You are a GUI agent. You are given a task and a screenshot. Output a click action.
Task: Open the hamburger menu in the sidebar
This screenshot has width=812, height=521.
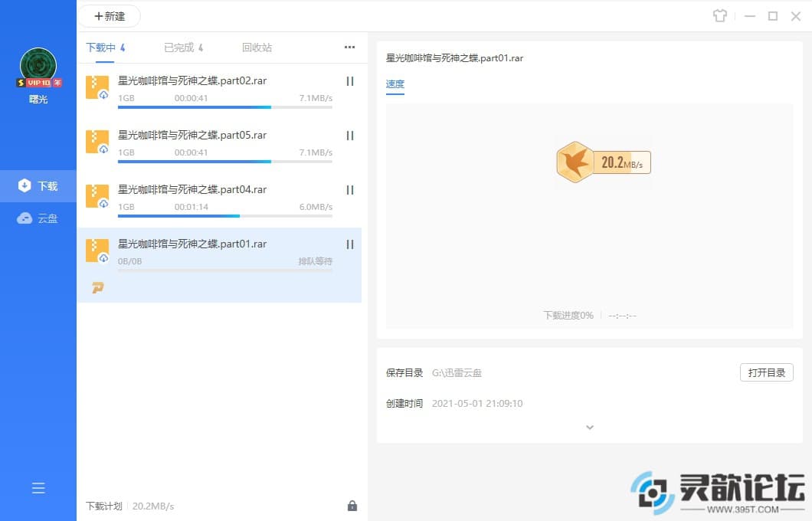(x=38, y=488)
